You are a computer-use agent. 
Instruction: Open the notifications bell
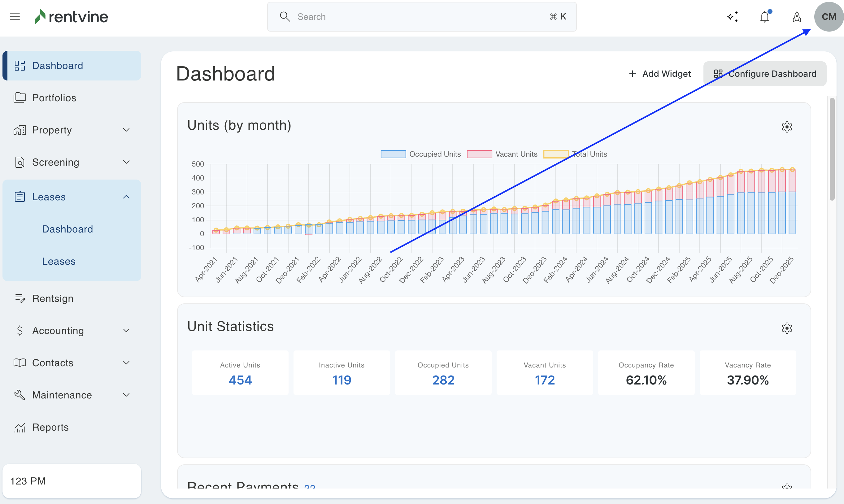coord(764,17)
